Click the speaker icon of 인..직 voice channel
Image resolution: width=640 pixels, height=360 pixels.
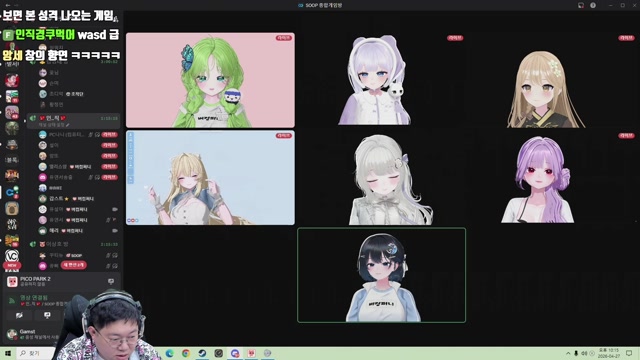click(33, 118)
